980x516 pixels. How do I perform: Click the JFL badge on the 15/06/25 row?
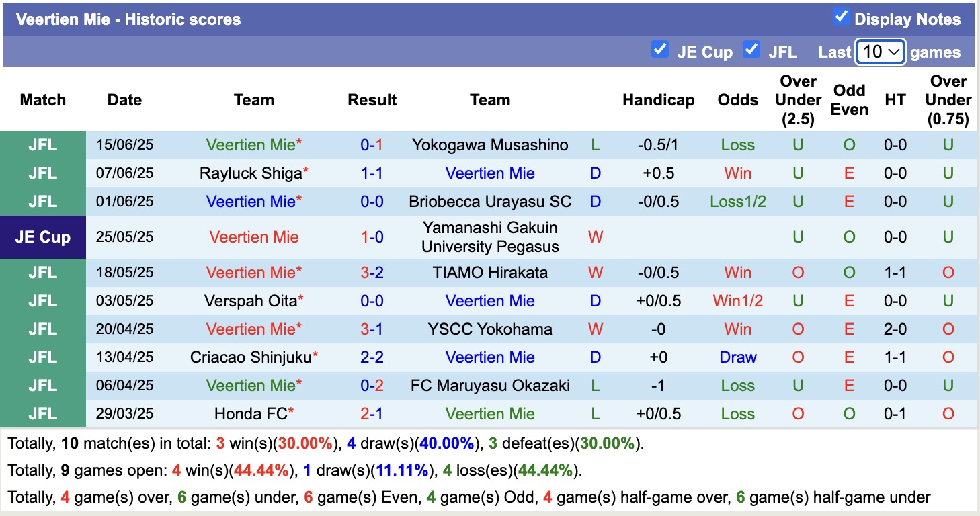(42, 145)
